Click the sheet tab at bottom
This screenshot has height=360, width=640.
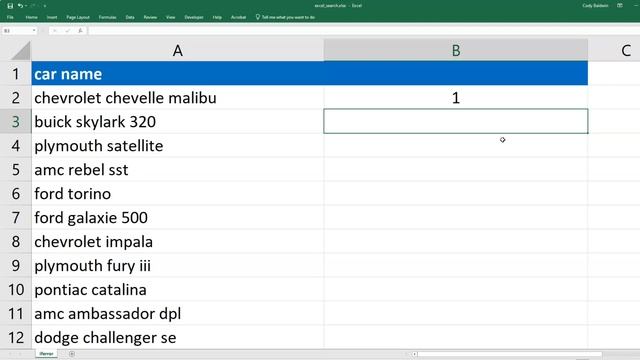[x=47, y=353]
